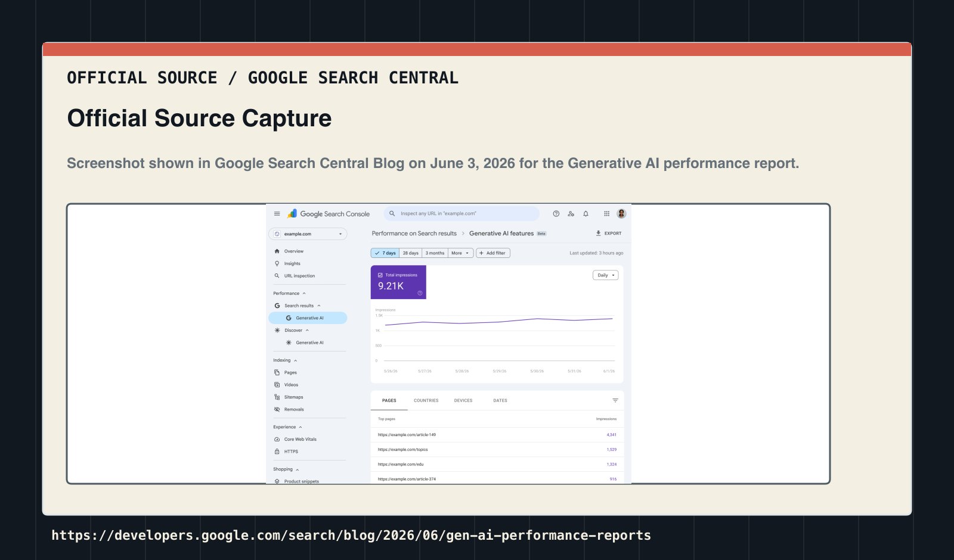
Task: Click the Add filter button
Action: pos(493,253)
